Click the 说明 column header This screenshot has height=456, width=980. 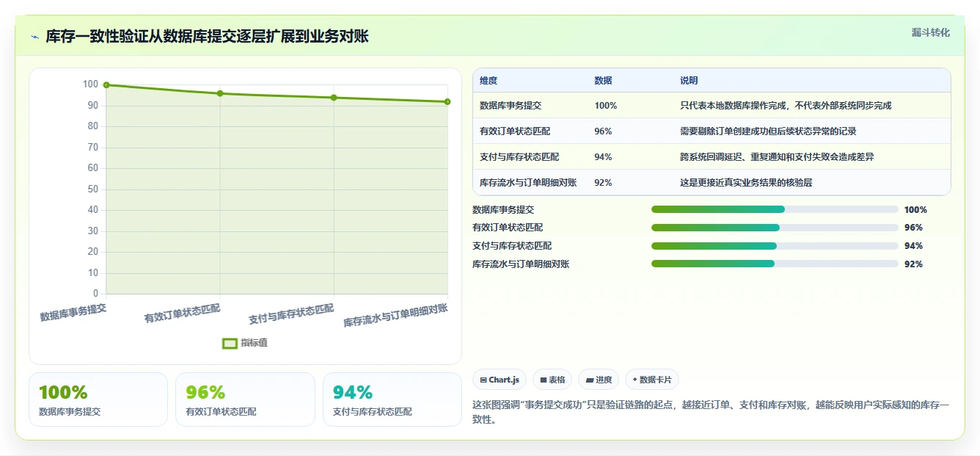point(690,81)
